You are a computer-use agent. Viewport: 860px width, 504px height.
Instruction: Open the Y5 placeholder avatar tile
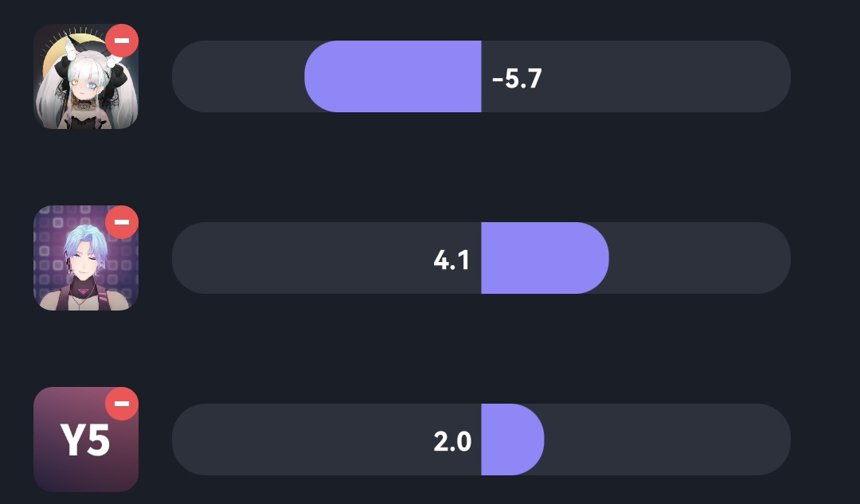coord(85,440)
